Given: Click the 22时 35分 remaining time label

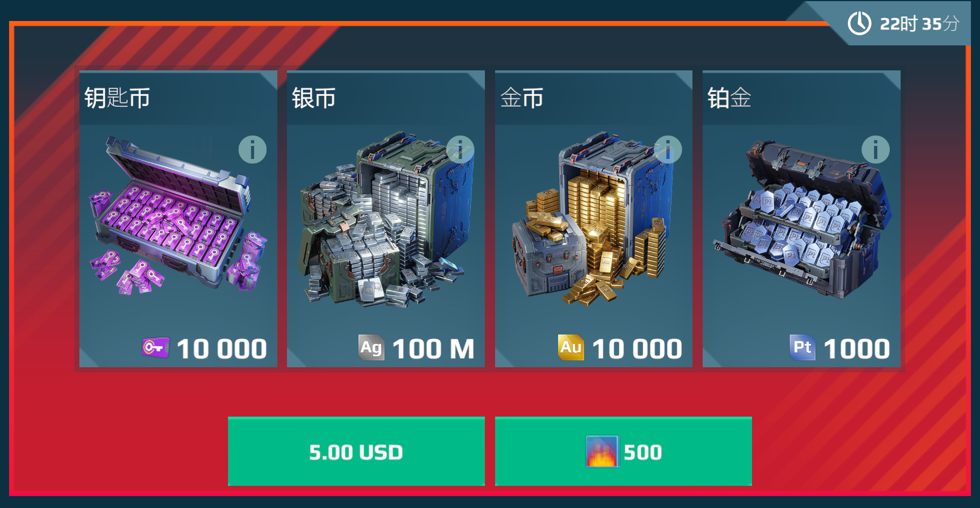Looking at the screenshot, I should 919,23.
